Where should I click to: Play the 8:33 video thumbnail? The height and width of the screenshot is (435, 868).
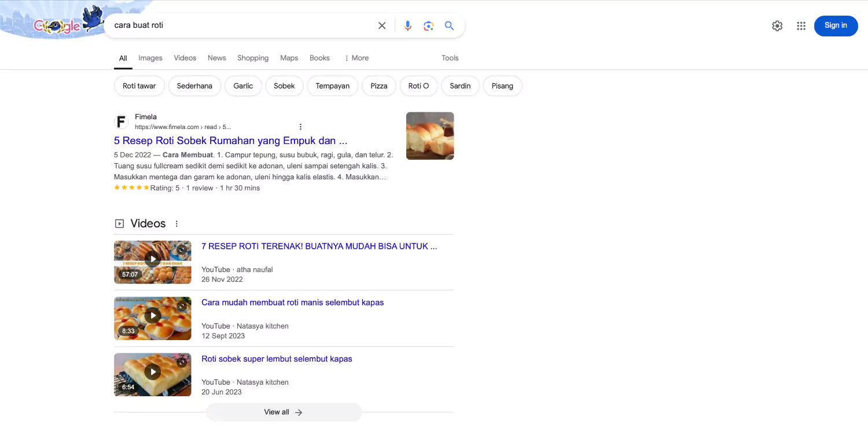[153, 318]
